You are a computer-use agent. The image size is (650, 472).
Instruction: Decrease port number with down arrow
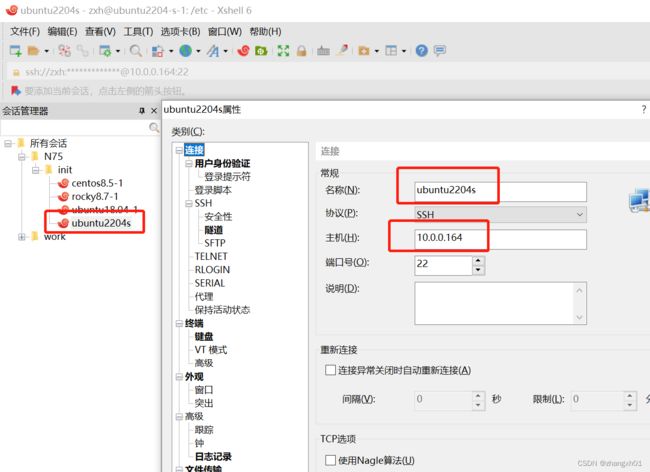478,270
